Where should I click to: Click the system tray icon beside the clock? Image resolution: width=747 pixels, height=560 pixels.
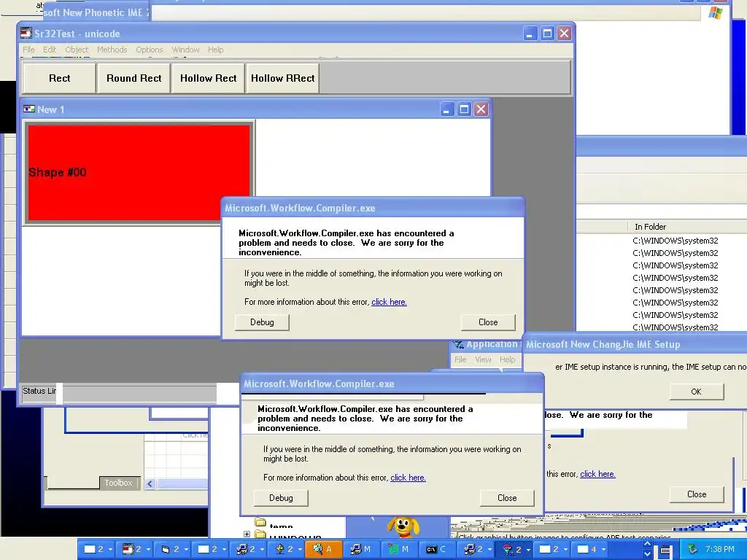tap(693, 549)
